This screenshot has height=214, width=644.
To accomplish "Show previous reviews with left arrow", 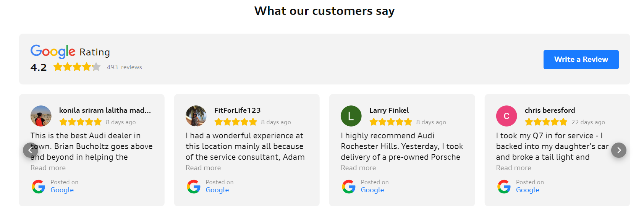I will (30, 150).
